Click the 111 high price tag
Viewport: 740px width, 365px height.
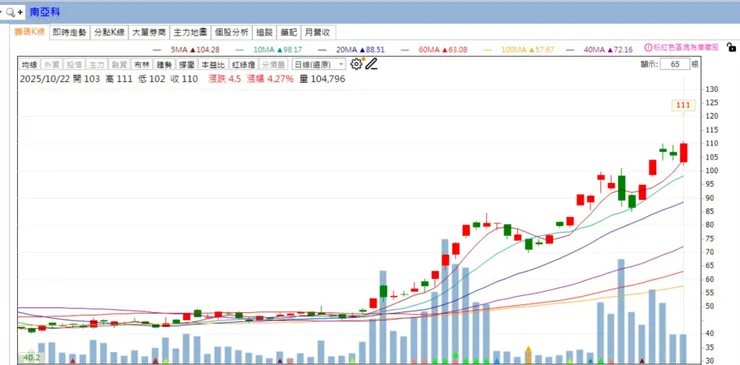(683, 105)
